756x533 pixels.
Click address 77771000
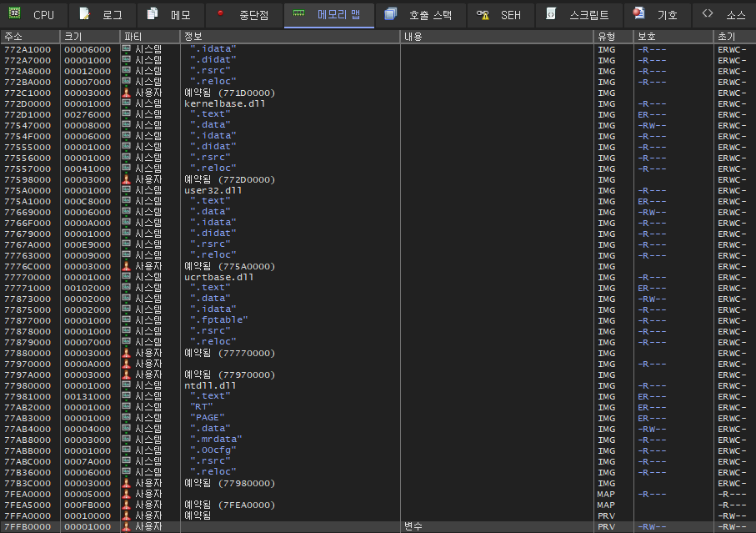click(28, 289)
